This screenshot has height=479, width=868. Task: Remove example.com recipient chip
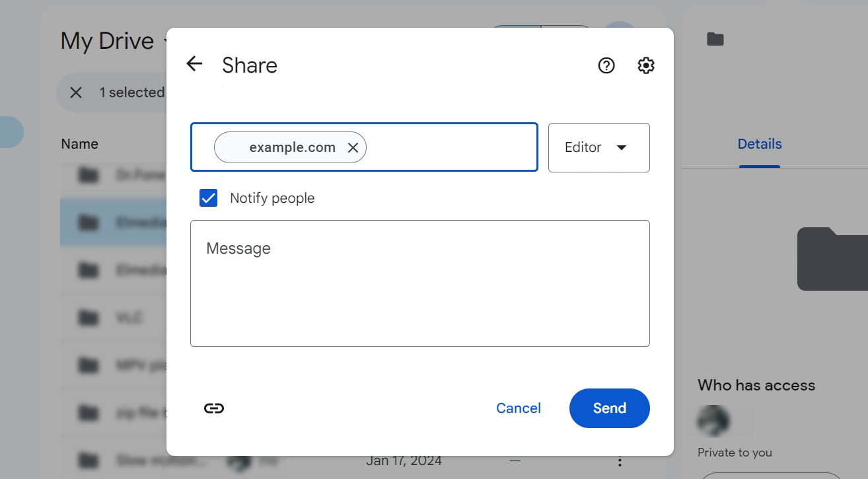coord(353,147)
